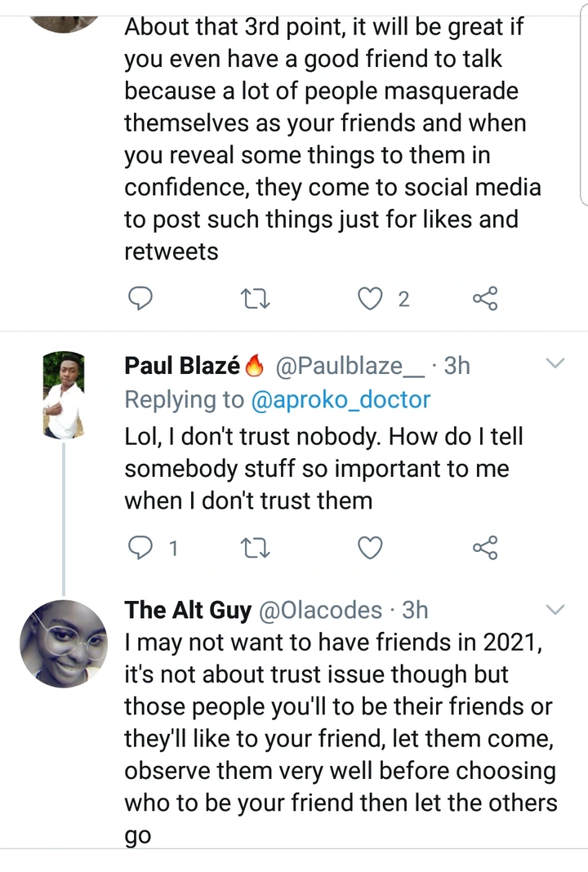Share the top tweet about social media
This screenshot has height=872, width=588.
click(x=485, y=300)
